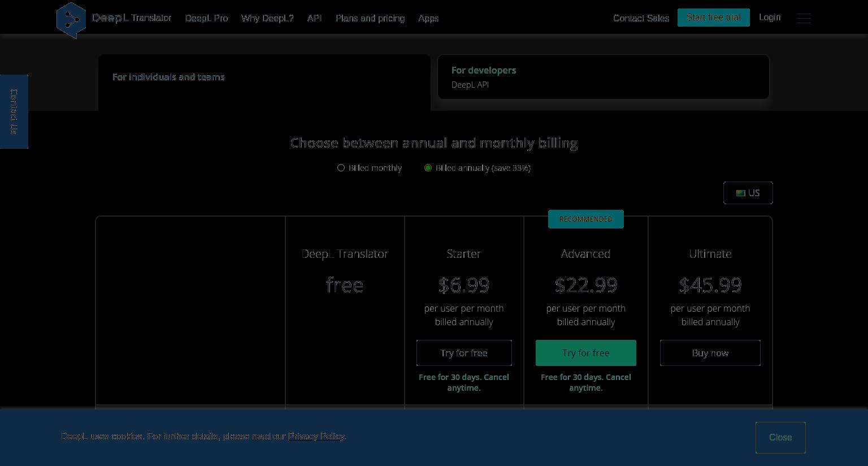Open the US country selector dropdown

[x=748, y=193]
